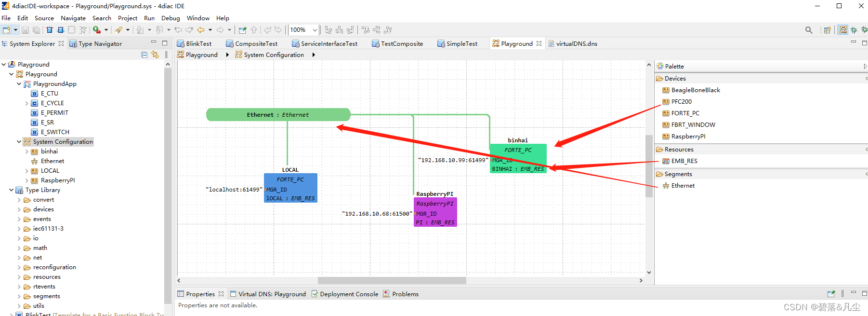Click Collapse All in System Explorer

point(145,55)
